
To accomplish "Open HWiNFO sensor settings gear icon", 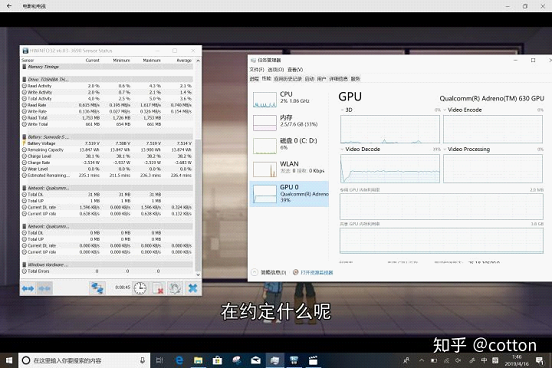I will point(175,288).
